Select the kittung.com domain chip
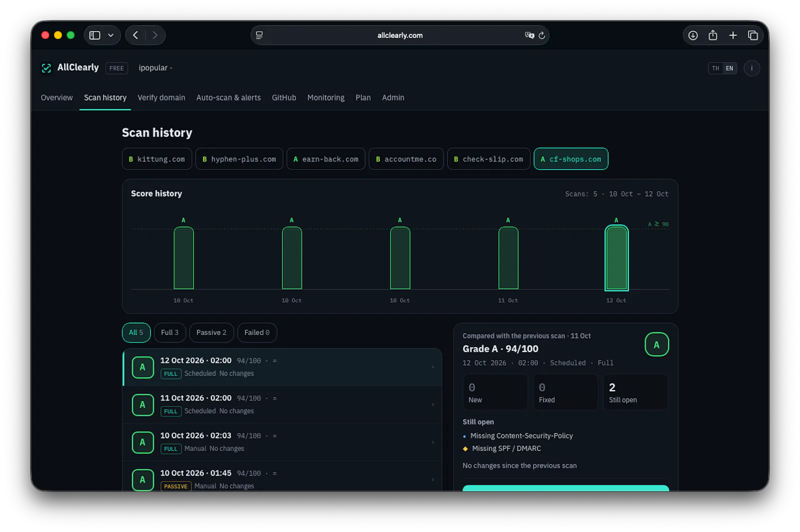The height and width of the screenshot is (532, 800). pyautogui.click(x=157, y=159)
